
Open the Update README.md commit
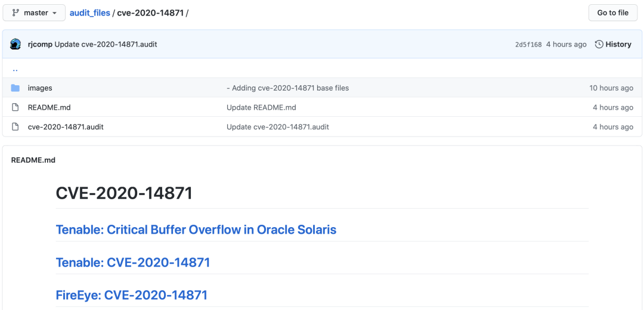[261, 107]
